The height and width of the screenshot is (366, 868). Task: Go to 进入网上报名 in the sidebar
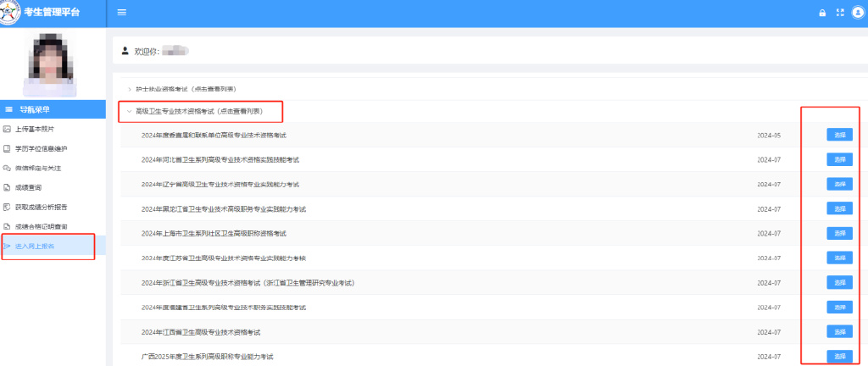point(53,246)
